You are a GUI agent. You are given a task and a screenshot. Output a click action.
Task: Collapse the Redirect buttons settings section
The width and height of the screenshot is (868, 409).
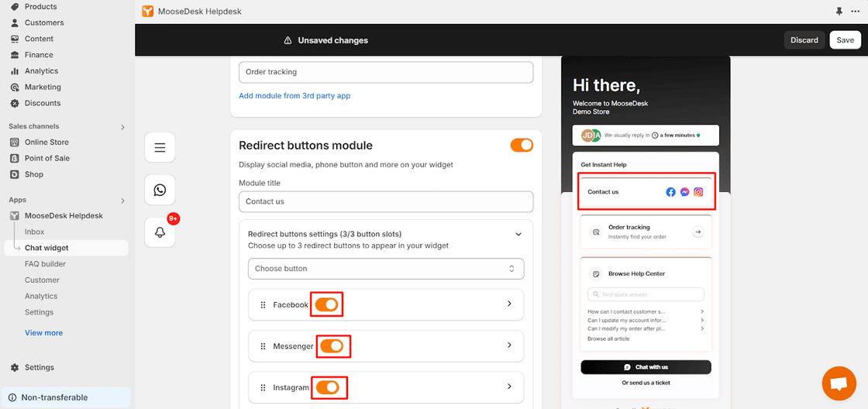518,234
